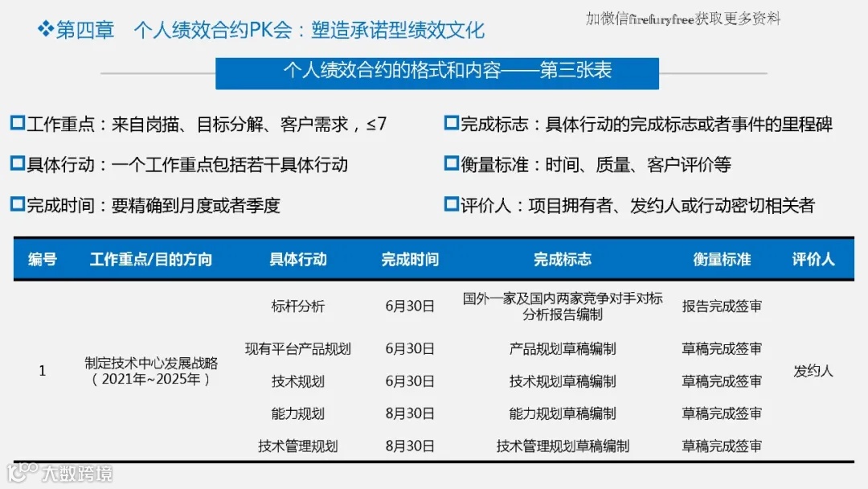Image resolution: width=868 pixels, height=489 pixels.
Task: Click the ❖ diamond icon before chapter title
Action: [x=47, y=30]
